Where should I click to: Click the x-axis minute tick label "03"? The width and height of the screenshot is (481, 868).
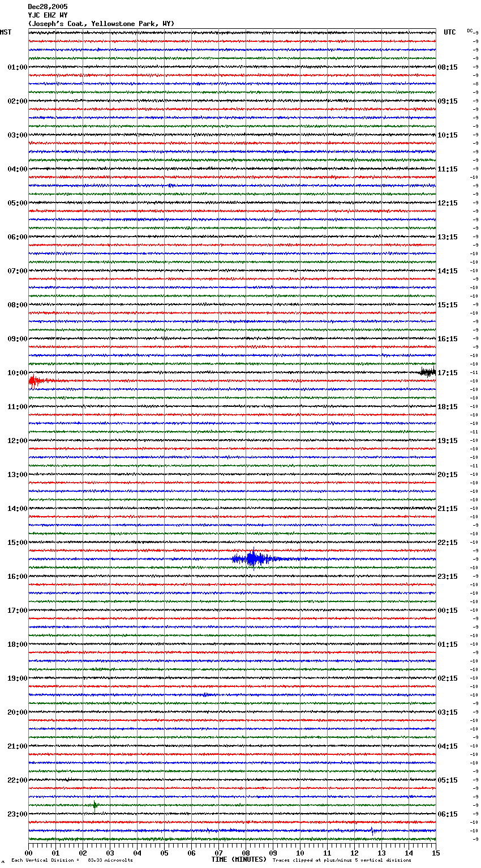tap(110, 853)
